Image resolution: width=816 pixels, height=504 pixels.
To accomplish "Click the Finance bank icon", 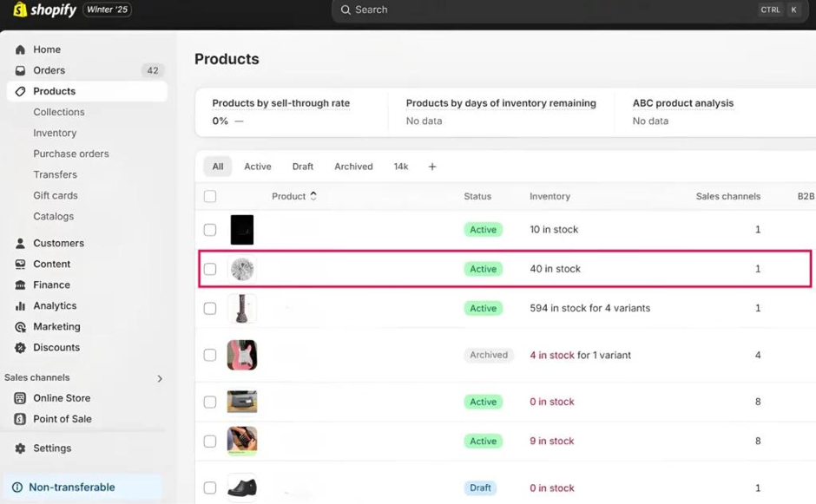I will click(20, 285).
